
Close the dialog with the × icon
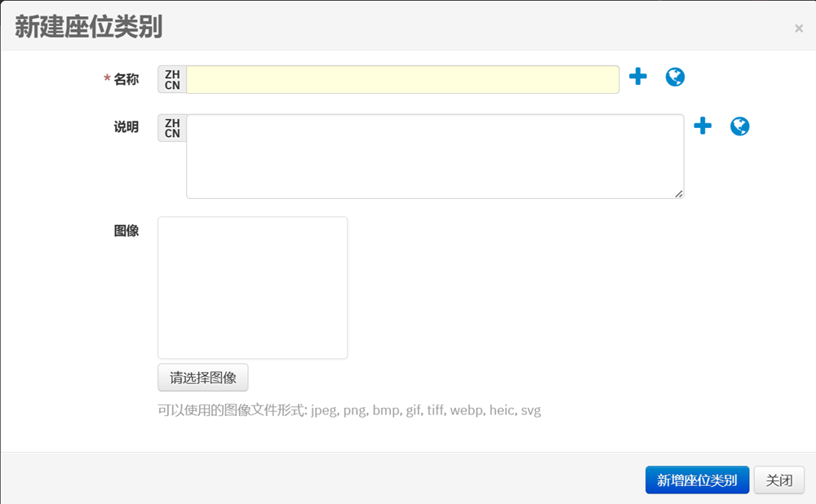click(799, 29)
